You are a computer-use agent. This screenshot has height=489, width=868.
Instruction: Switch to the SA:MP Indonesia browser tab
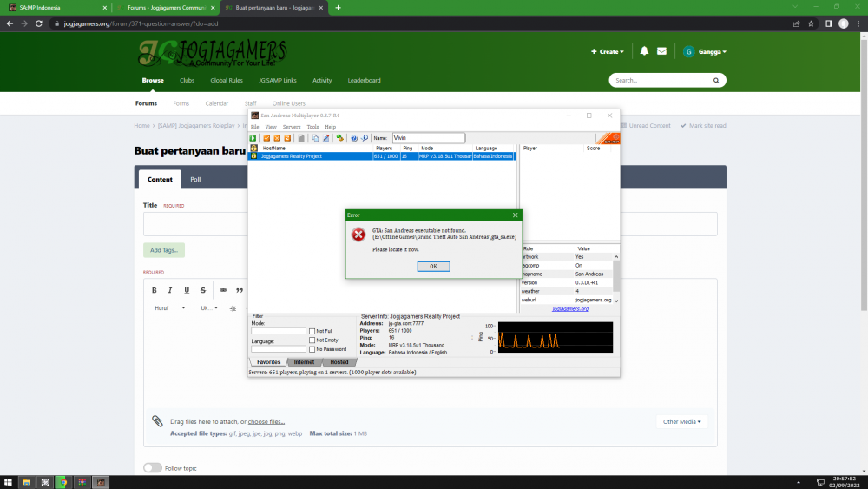56,8
